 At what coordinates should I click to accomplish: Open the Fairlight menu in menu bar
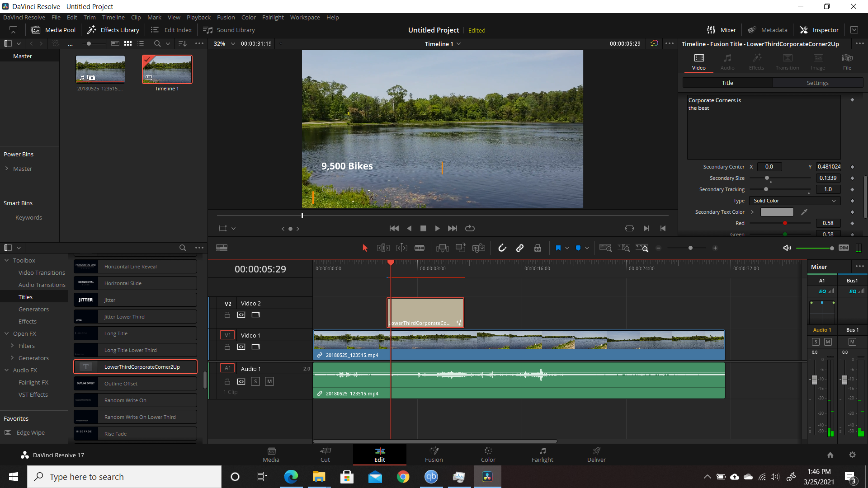273,17
